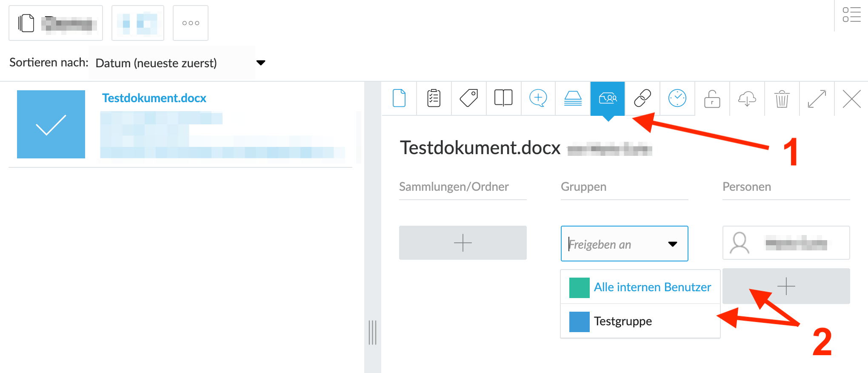Open the tags label icon
The height and width of the screenshot is (373, 868).
pyautogui.click(x=468, y=98)
